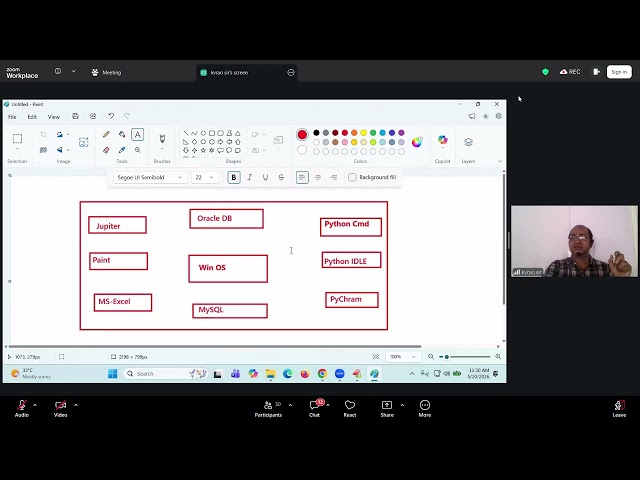Screen dimensions: 640x480
Task: Expand the Zoom audio options caret
Action: tap(35, 405)
